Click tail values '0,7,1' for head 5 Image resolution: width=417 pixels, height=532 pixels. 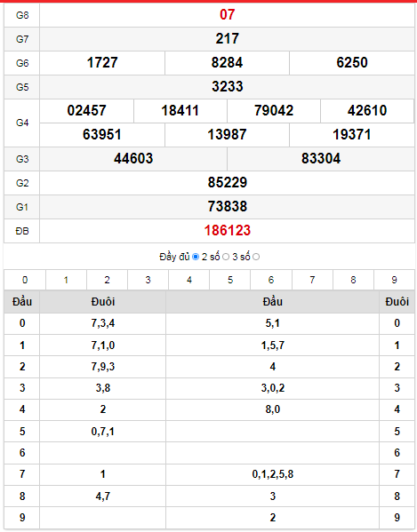coord(103,432)
